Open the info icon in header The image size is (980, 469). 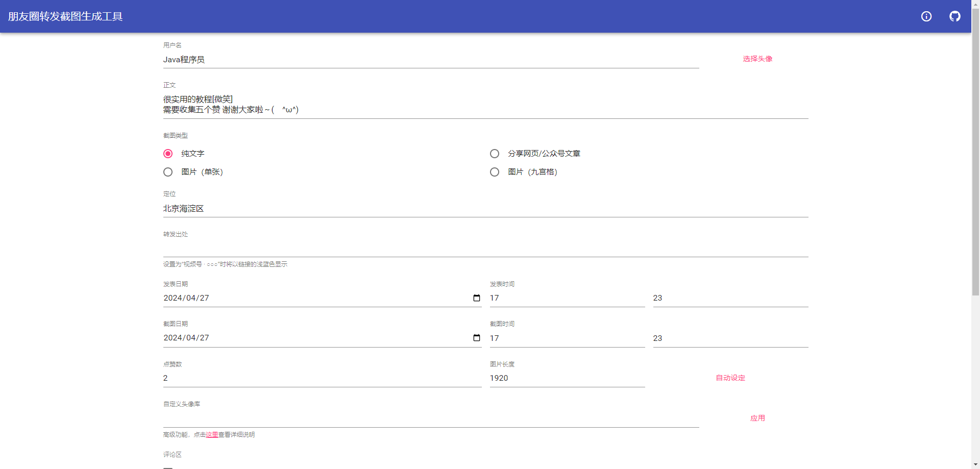[x=926, y=16]
